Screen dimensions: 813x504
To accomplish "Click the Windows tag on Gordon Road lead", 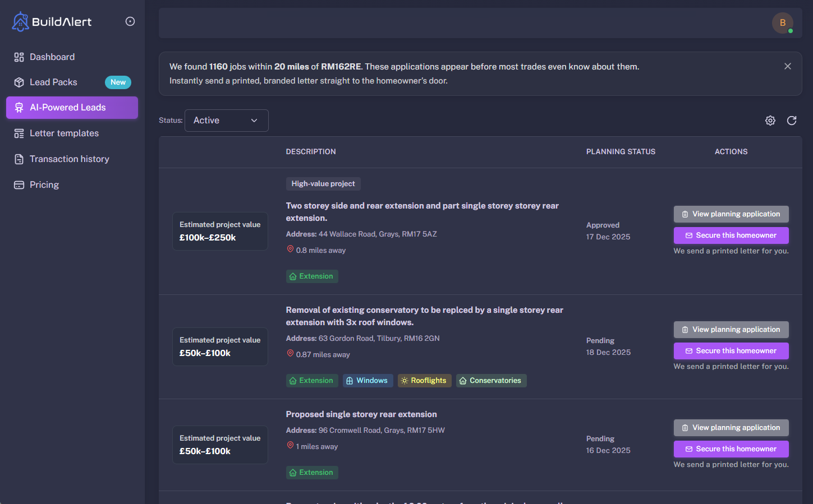I will coord(367,381).
